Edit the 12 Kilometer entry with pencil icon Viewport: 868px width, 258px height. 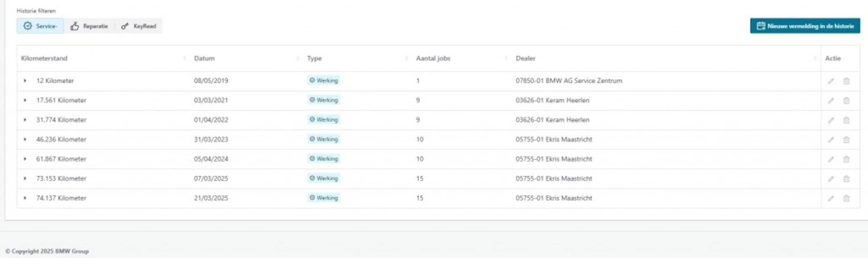(831, 81)
